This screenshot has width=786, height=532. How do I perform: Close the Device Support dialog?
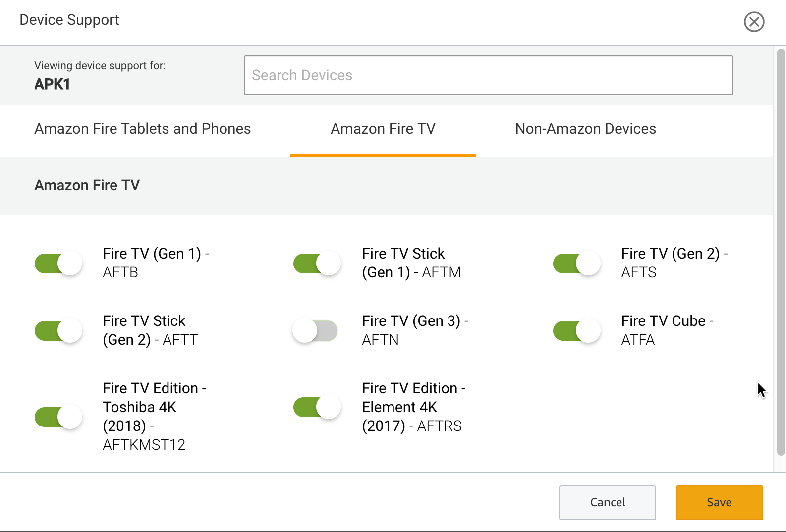pos(754,22)
